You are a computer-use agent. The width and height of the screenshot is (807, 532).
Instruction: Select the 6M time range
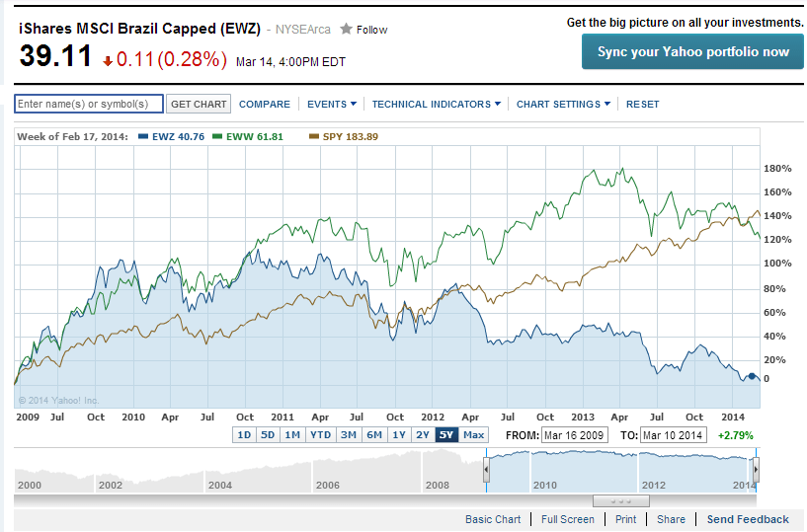pos(374,434)
